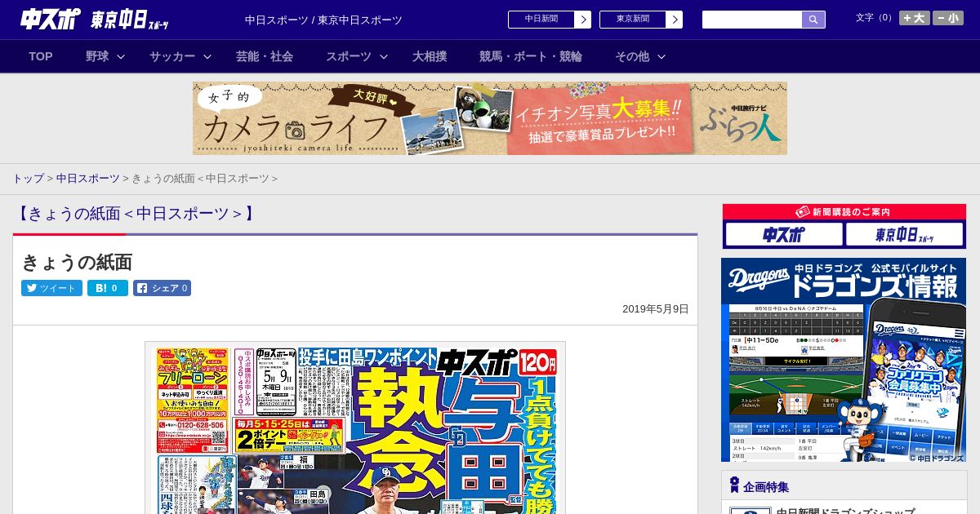Open the 大相撲 menu item
Viewport: 980px width, 514px height.
pos(430,56)
